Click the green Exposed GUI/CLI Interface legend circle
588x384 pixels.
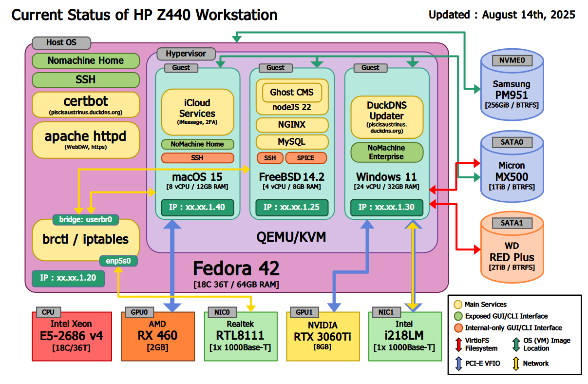pos(458,316)
